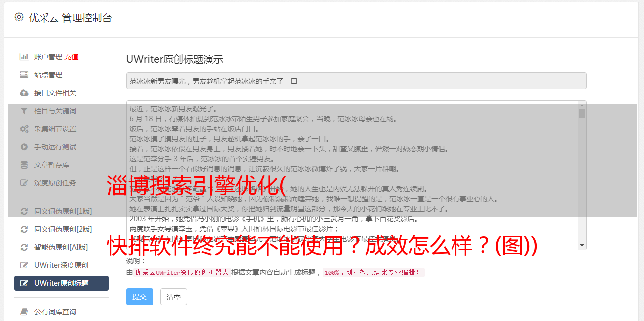The width and height of the screenshot is (644, 321).
Task: Open 账户管理 bar chart icon
Action: click(24, 57)
